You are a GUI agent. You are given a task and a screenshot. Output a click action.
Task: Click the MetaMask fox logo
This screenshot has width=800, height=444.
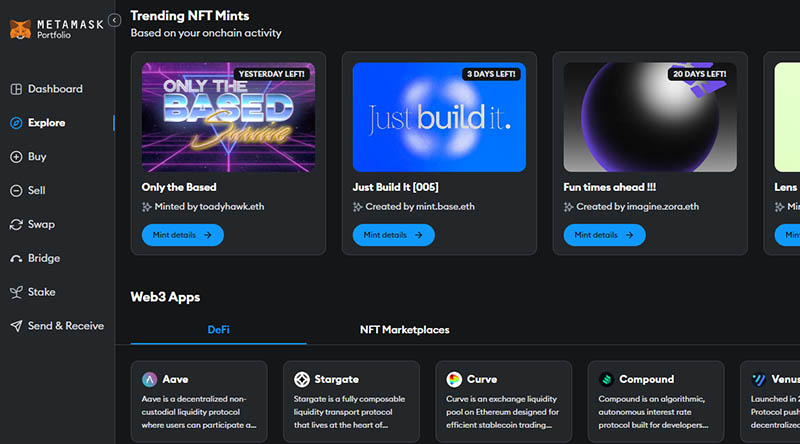18,29
